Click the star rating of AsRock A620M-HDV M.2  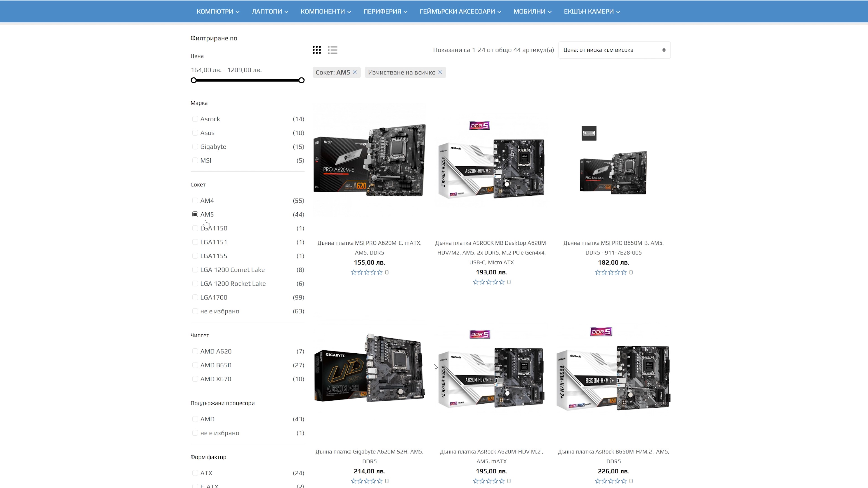pos(488,481)
